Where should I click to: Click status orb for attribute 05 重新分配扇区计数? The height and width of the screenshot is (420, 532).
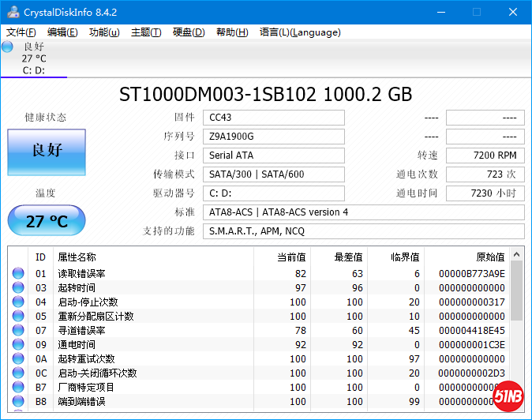pos(18,317)
